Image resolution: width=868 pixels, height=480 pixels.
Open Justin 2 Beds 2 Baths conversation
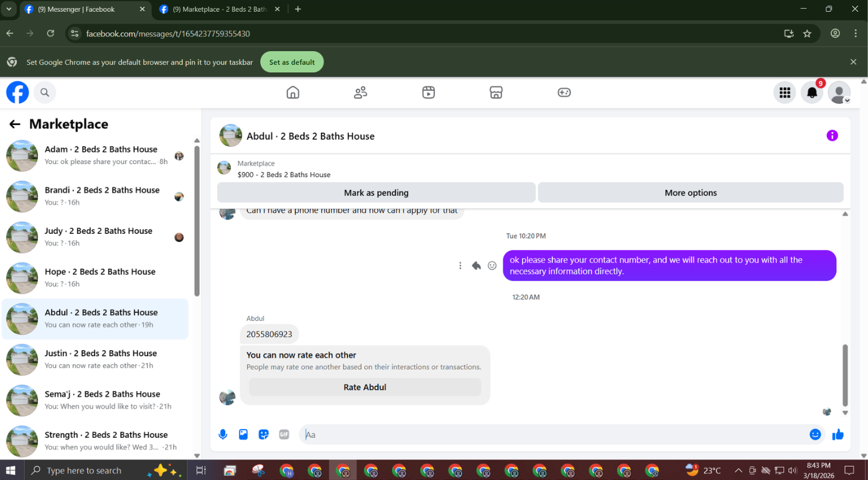point(95,359)
